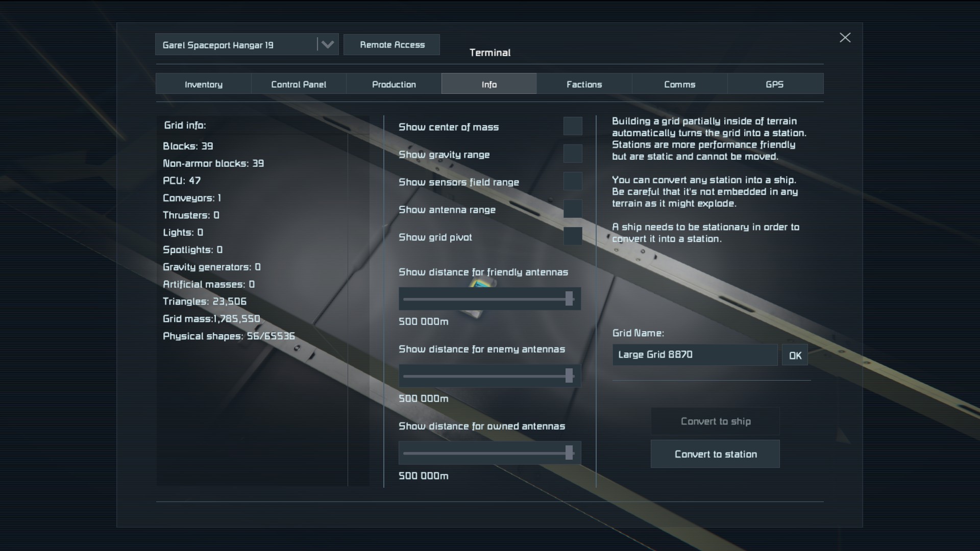Click the Remote Access button

tap(391, 45)
